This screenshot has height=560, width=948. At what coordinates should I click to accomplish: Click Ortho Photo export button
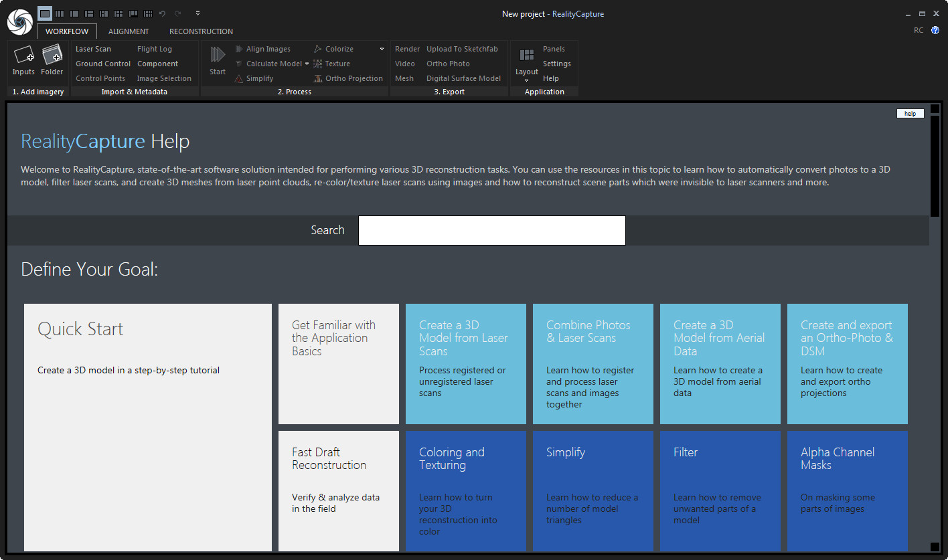click(x=448, y=64)
